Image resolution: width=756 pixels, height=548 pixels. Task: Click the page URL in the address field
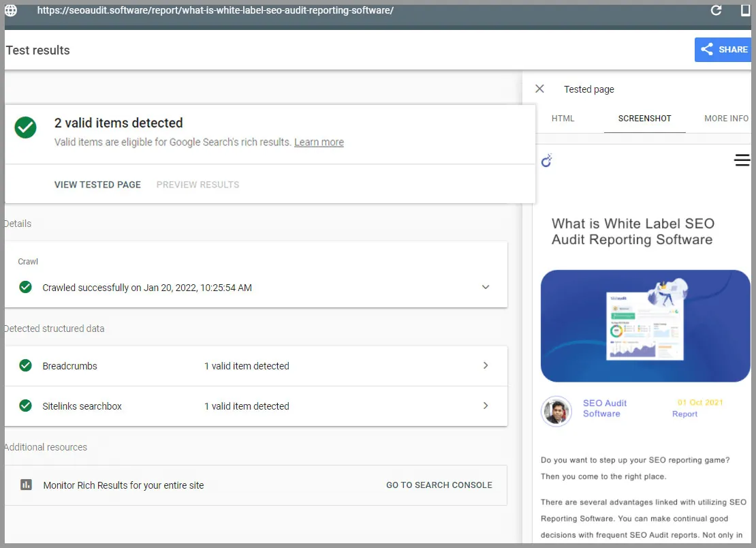[215, 10]
